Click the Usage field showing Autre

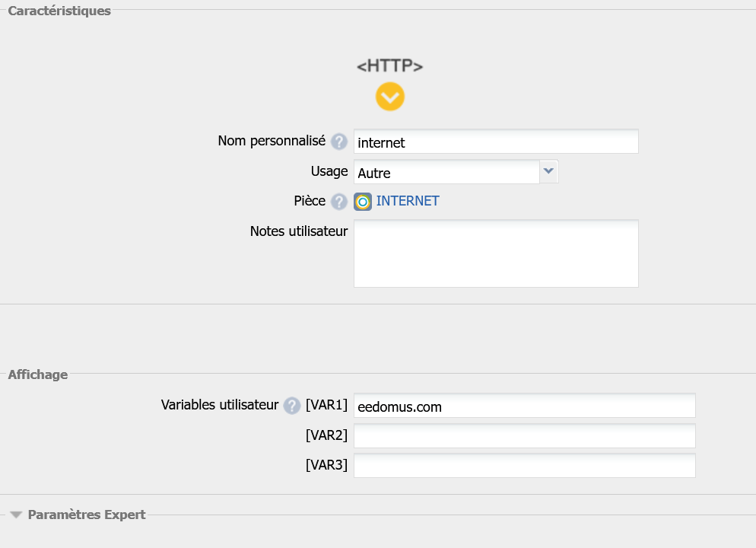click(x=446, y=173)
